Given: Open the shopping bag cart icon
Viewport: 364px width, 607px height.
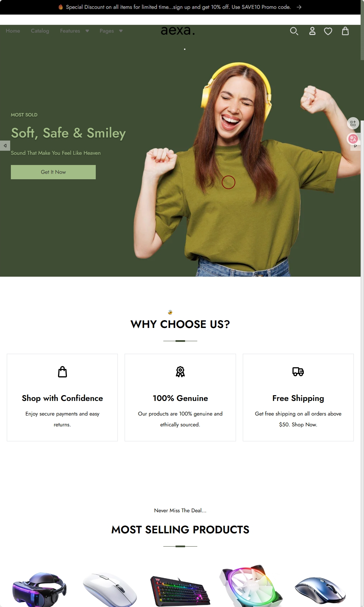Looking at the screenshot, I should [x=345, y=31].
